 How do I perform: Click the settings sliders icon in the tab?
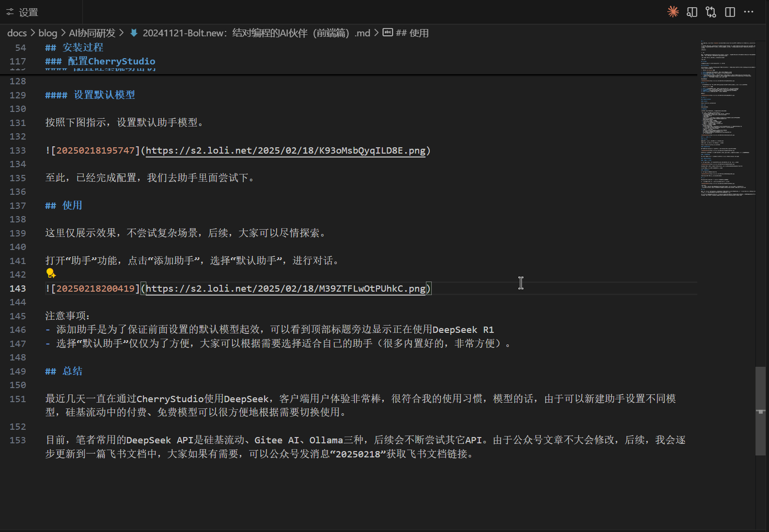10,12
